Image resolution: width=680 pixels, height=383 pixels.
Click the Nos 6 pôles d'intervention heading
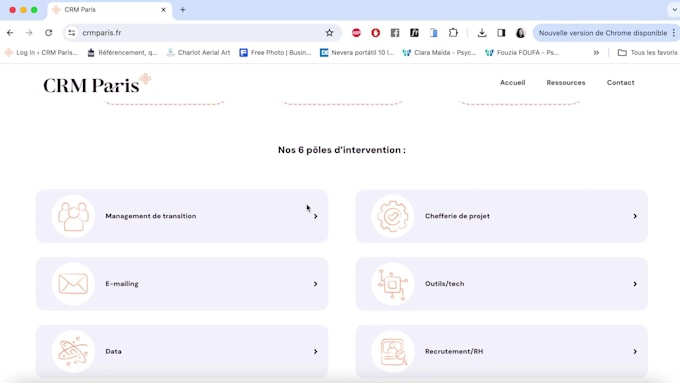pos(342,150)
